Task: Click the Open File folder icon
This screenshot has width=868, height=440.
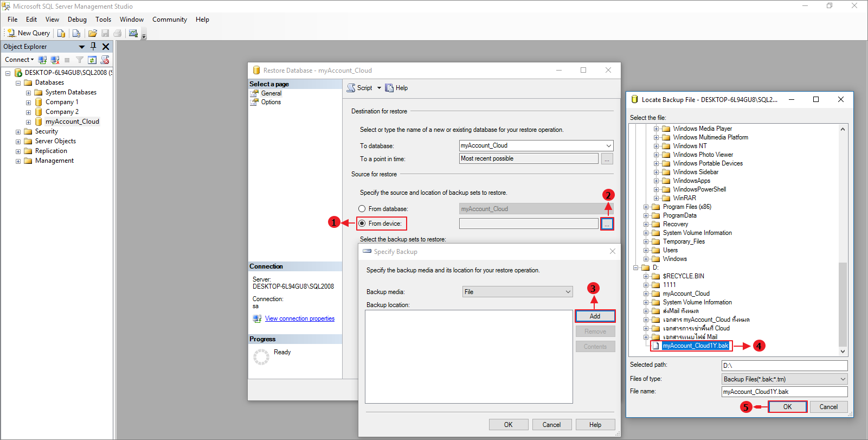Action: point(93,33)
